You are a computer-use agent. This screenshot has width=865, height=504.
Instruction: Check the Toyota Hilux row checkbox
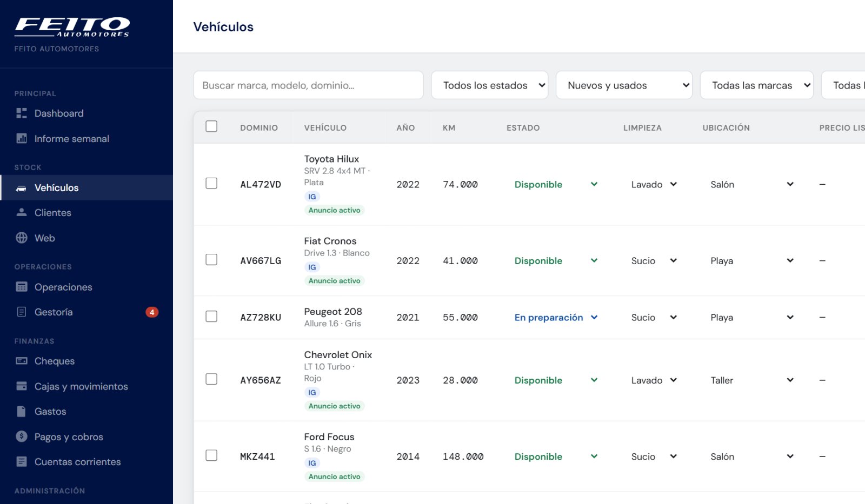coord(211,183)
